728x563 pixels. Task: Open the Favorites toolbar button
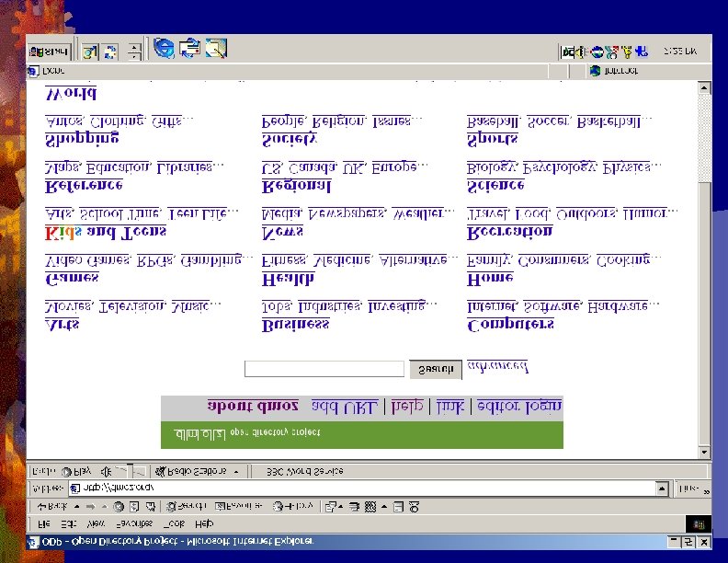tap(239, 506)
